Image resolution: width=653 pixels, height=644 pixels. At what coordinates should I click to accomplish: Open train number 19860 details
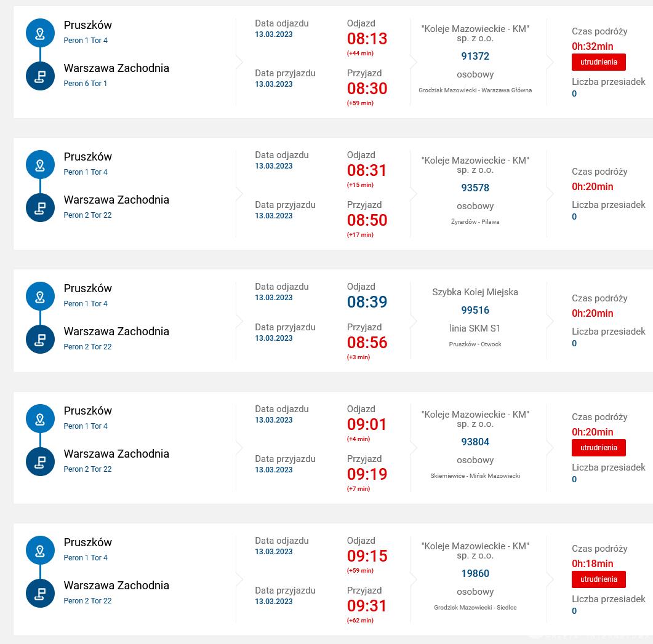[475, 573]
